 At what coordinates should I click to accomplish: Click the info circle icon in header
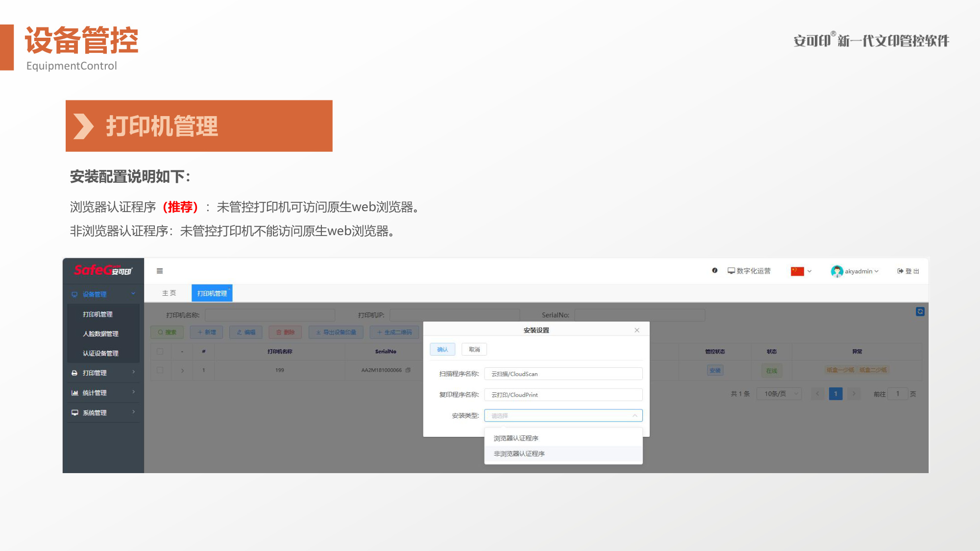[x=715, y=270]
